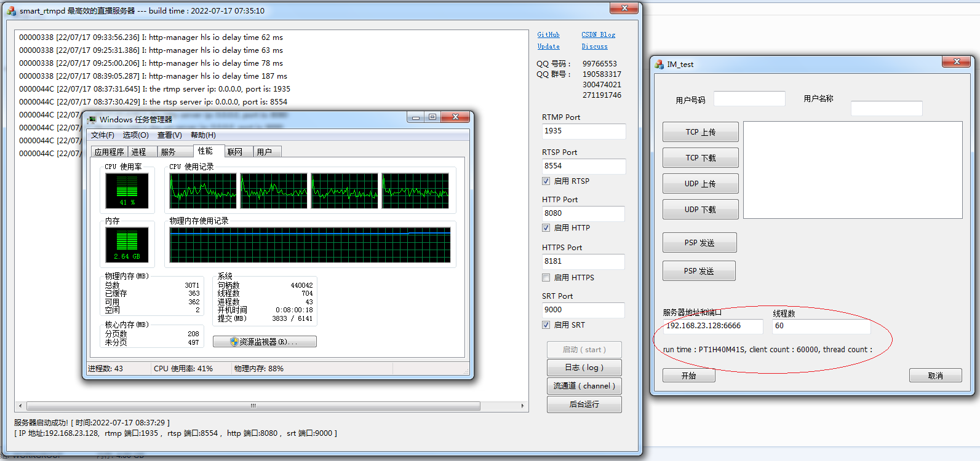Click the smart_rtmpd title bar app icon
Screen dimensions: 980x461
coord(12,11)
